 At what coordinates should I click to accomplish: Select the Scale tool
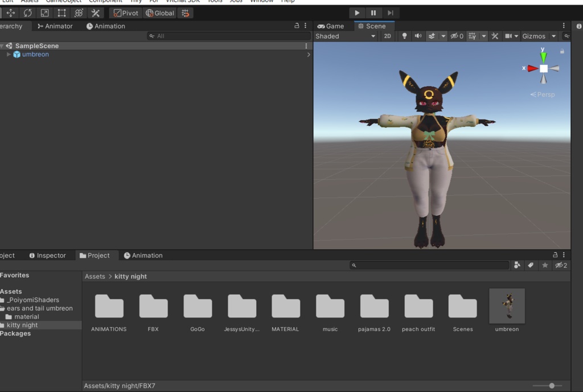[x=44, y=13]
